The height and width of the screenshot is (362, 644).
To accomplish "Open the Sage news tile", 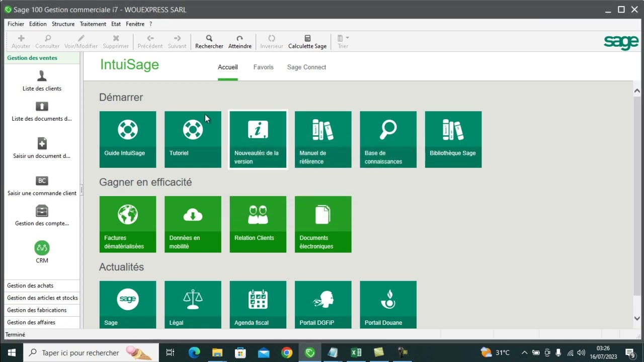I will click(x=128, y=305).
